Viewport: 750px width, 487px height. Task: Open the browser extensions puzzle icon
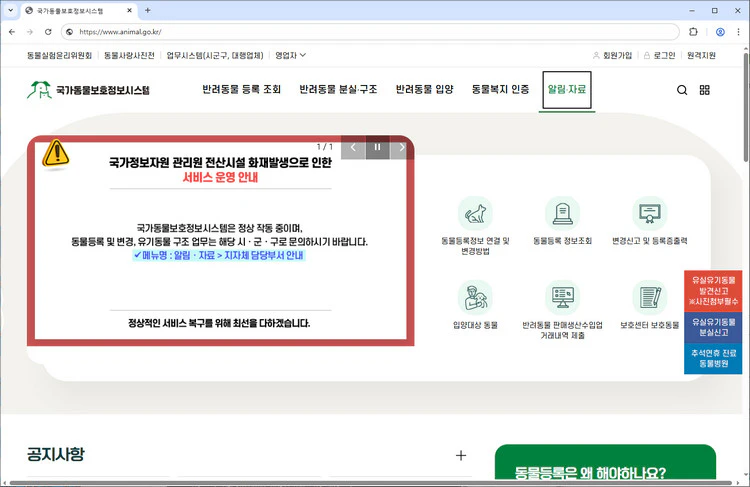(x=693, y=32)
